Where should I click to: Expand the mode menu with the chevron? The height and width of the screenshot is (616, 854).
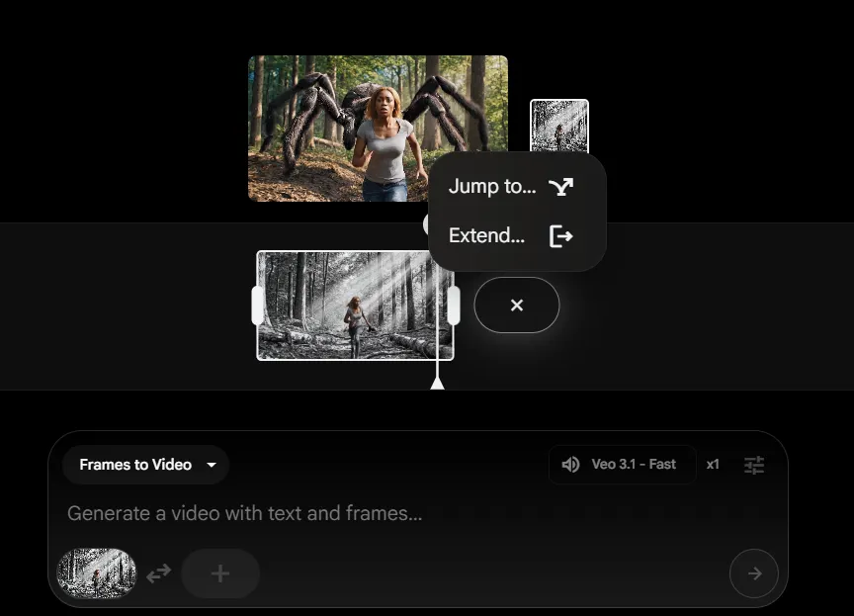[210, 465]
